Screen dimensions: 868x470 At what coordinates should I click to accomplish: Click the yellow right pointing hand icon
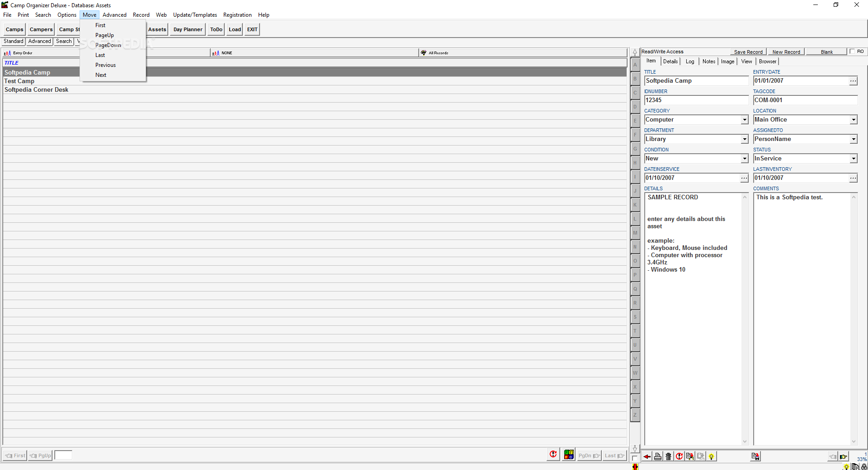(844, 457)
